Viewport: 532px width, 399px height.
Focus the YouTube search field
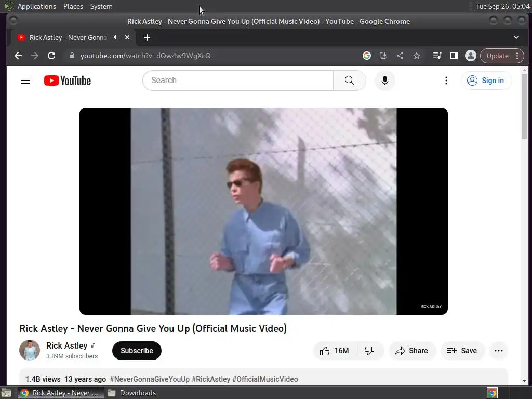click(x=238, y=81)
